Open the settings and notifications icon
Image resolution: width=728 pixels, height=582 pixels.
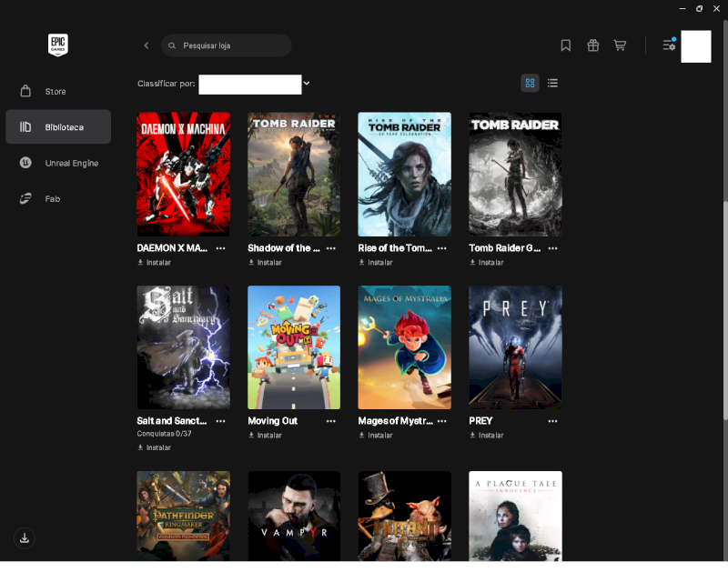click(x=669, y=45)
